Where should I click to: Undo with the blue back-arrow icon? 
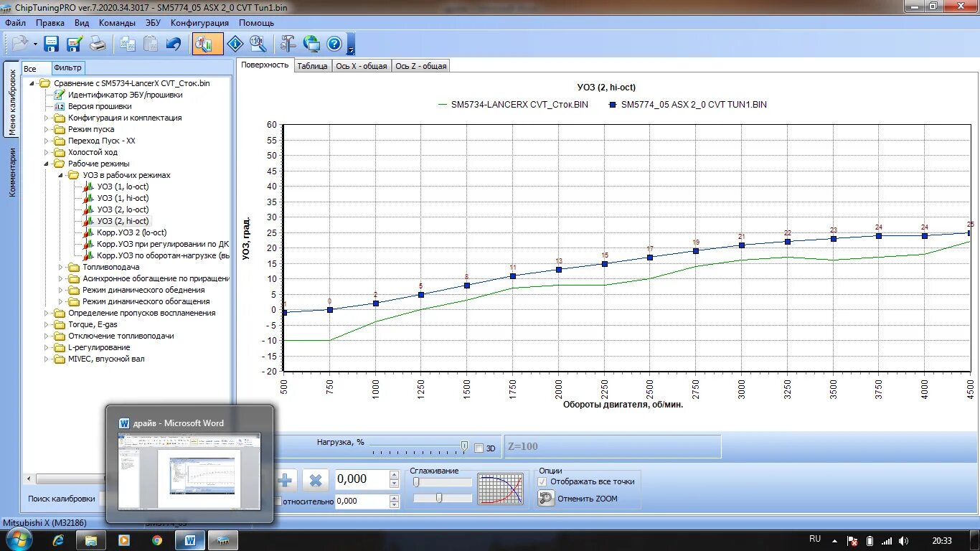(174, 44)
